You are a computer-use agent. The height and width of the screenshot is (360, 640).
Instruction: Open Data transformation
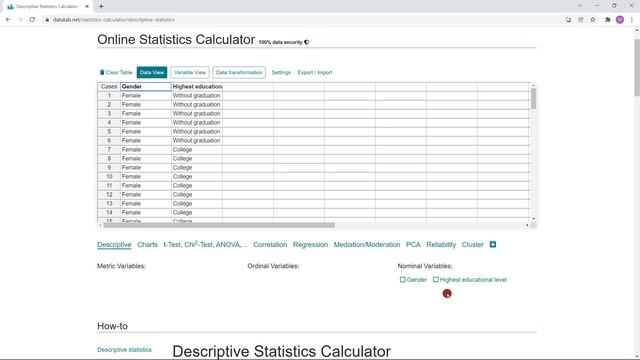click(x=239, y=72)
